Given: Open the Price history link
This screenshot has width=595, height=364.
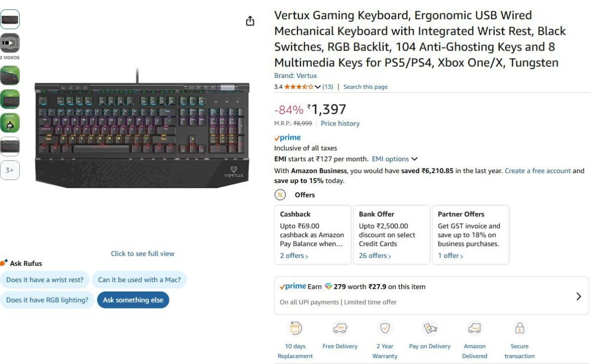Looking at the screenshot, I should click(x=340, y=123).
